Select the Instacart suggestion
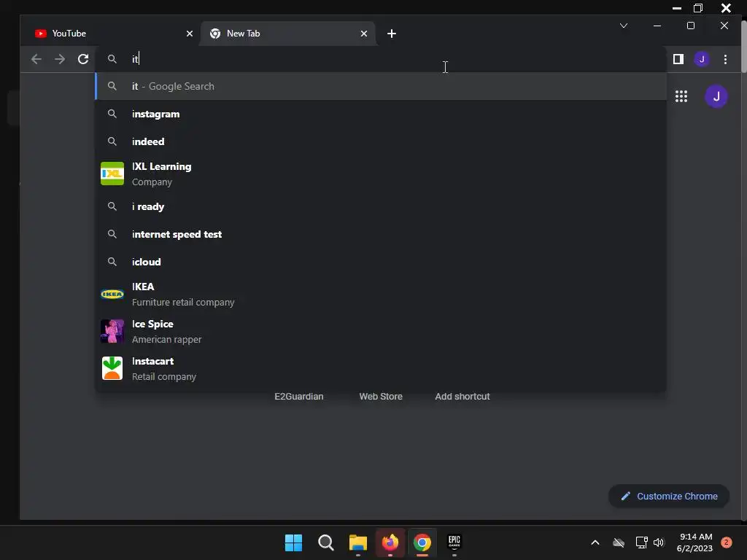Screen dimensions: 747x560 381,368
